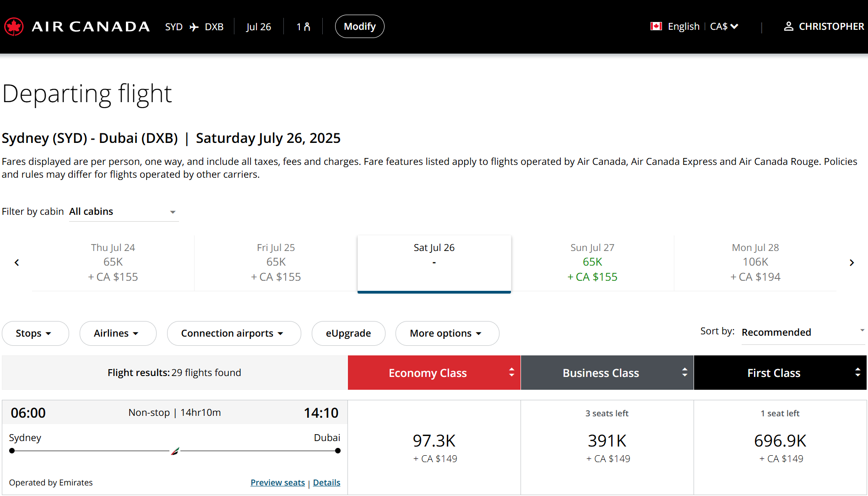Show later dates with right arrow
This screenshot has height=496, width=868.
(852, 262)
